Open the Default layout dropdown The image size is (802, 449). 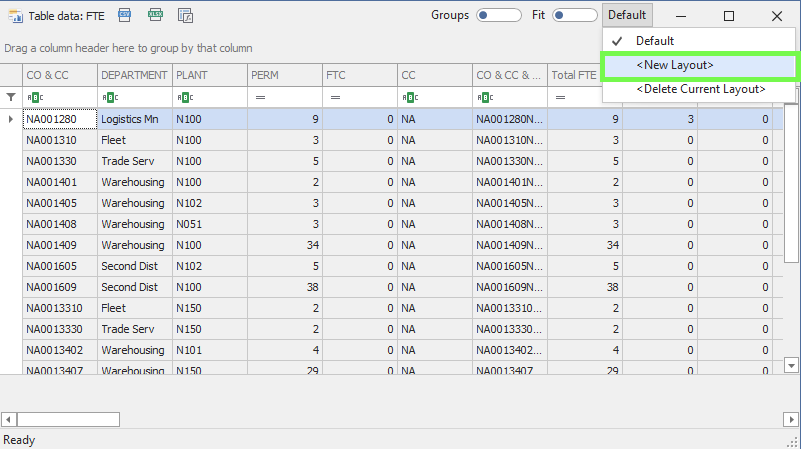tap(627, 15)
